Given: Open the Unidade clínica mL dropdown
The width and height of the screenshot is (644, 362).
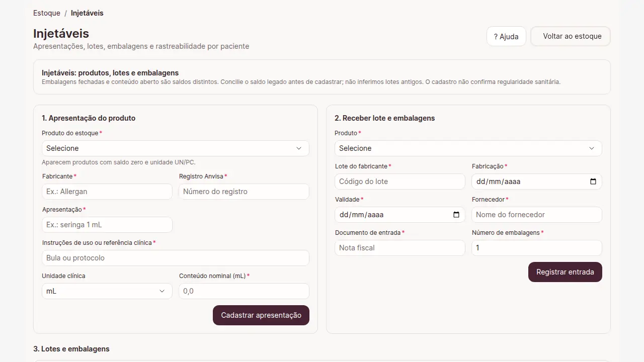Looking at the screenshot, I should [x=107, y=291].
